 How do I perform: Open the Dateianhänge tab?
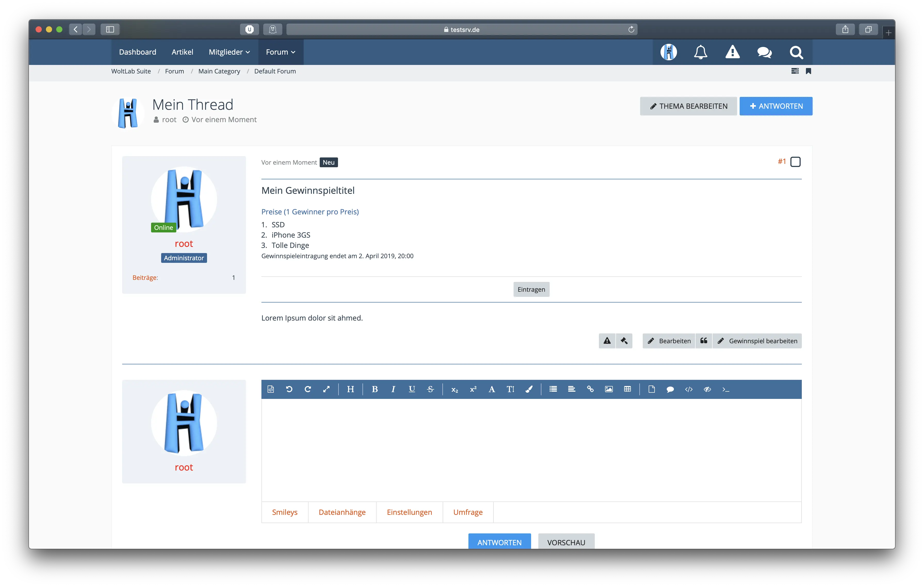point(342,512)
